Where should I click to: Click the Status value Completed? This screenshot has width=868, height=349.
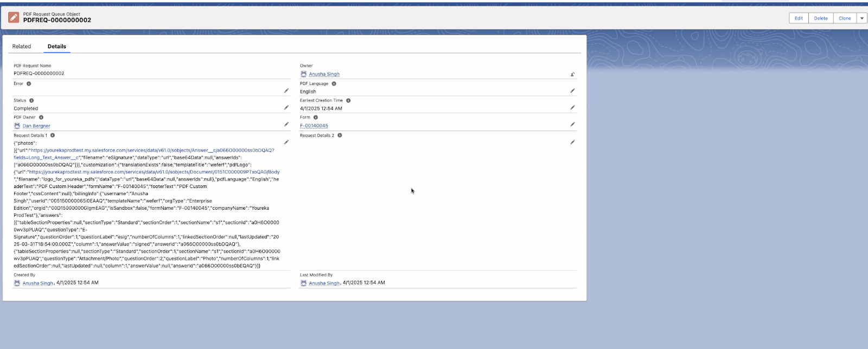25,108
